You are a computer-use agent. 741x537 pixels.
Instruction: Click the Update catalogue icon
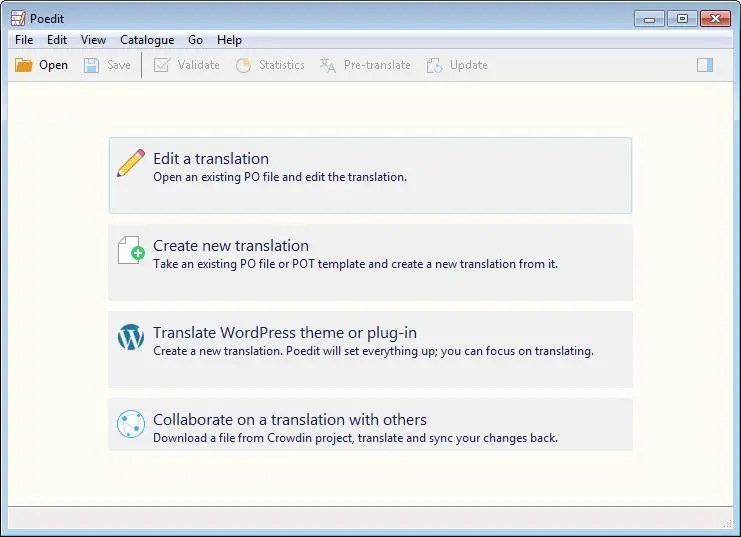coord(434,65)
